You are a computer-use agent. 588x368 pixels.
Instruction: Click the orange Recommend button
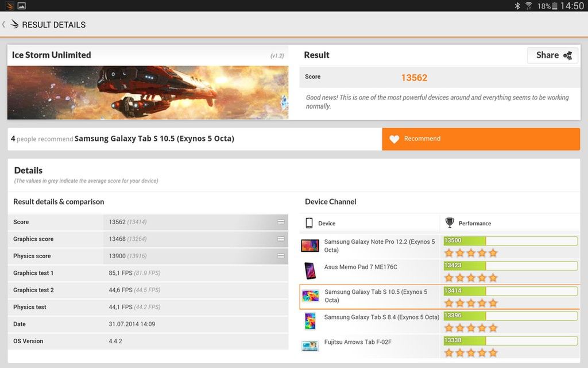point(481,139)
